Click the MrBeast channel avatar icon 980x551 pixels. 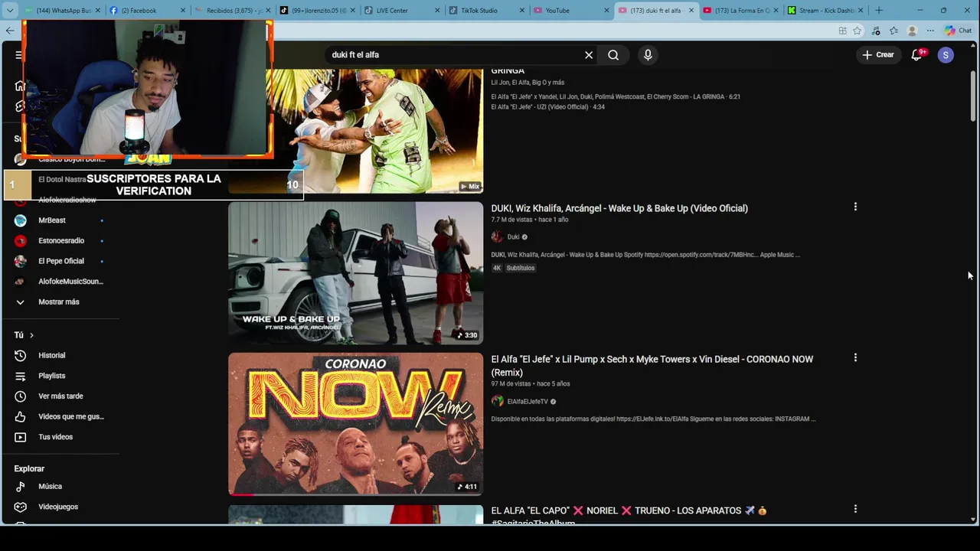click(21, 220)
